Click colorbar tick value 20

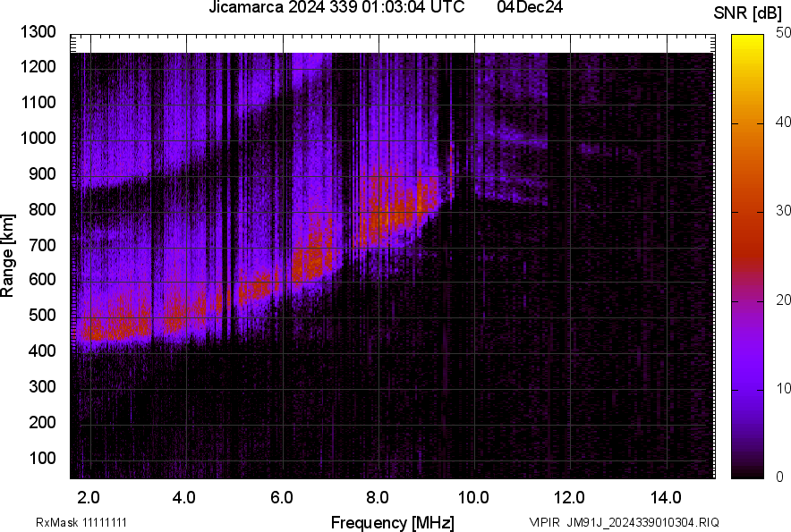(x=783, y=300)
